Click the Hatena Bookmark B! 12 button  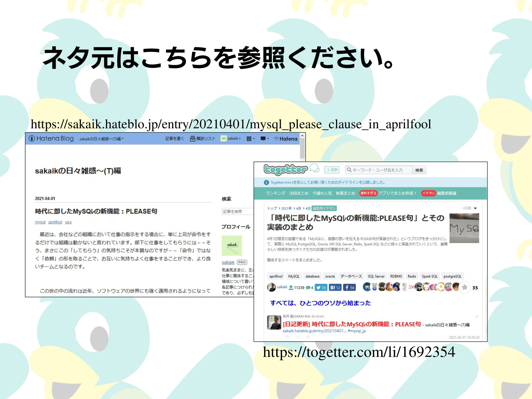(335, 288)
